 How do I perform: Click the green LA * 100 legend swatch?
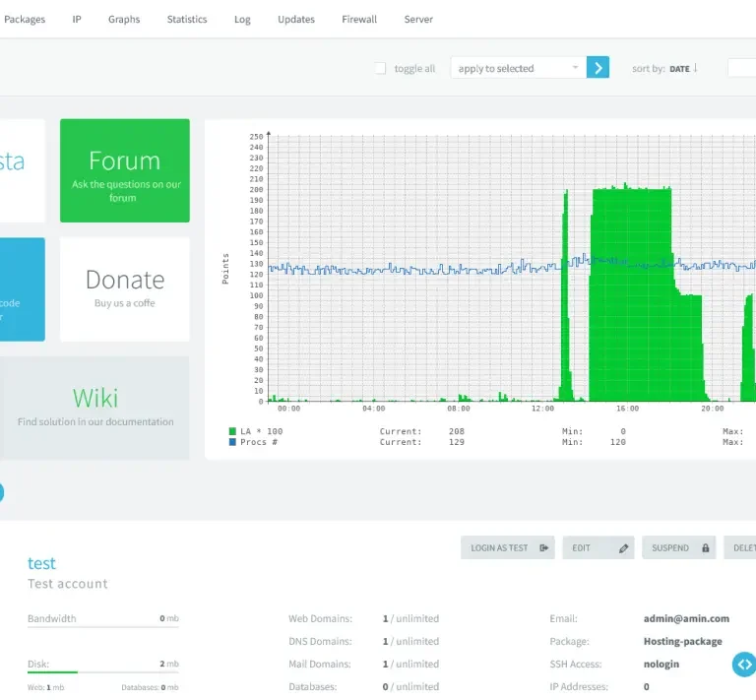click(232, 431)
